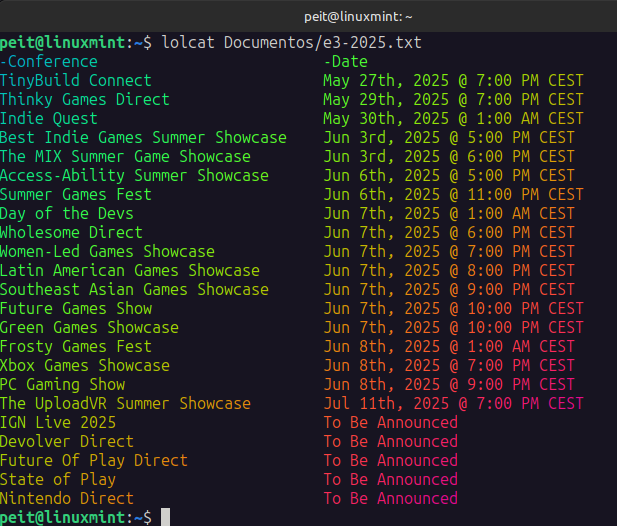Select the Xbox Games Showcase line
This screenshot has width=617, height=526.
85,365
